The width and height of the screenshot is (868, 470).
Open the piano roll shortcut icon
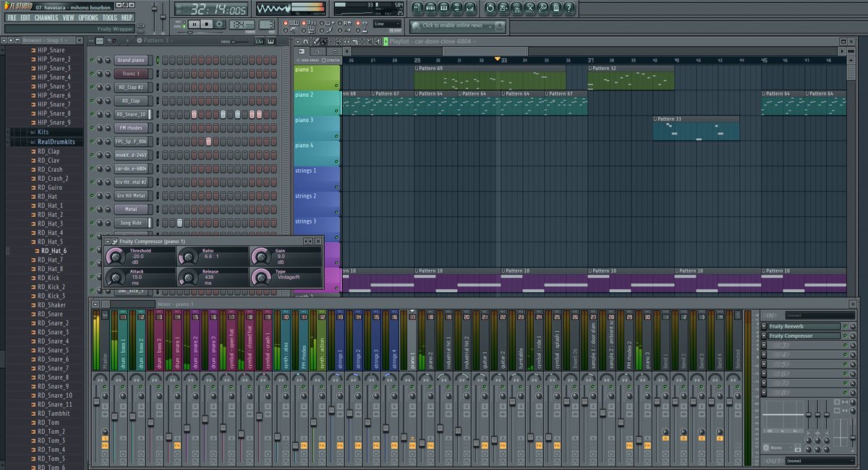pyautogui.click(x=443, y=8)
